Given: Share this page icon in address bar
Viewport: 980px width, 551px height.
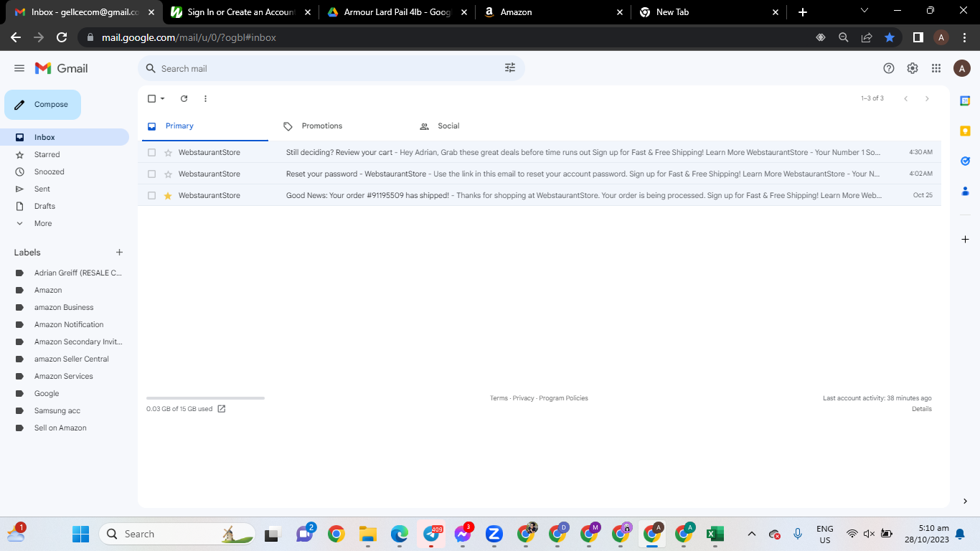Looking at the screenshot, I should click(x=867, y=37).
